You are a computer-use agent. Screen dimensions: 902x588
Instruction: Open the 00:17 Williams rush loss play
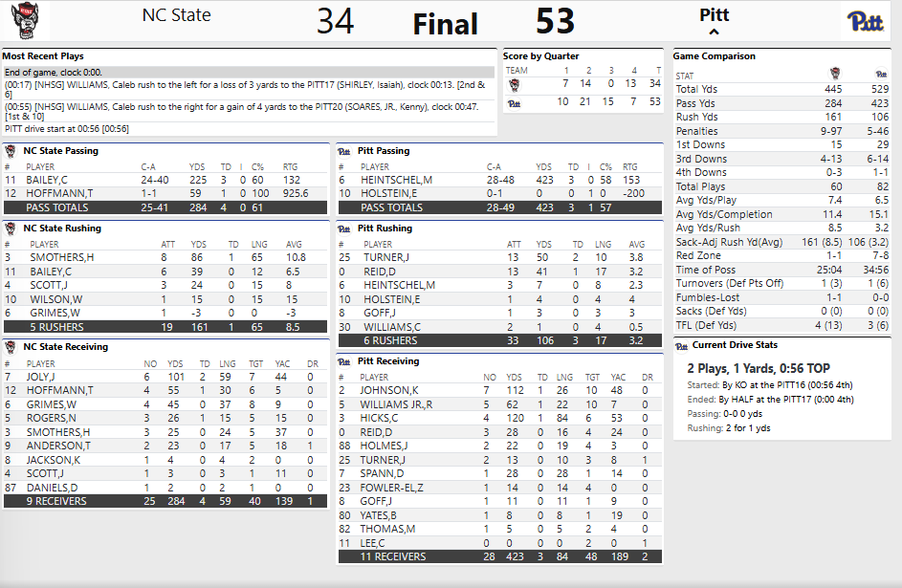click(x=249, y=89)
